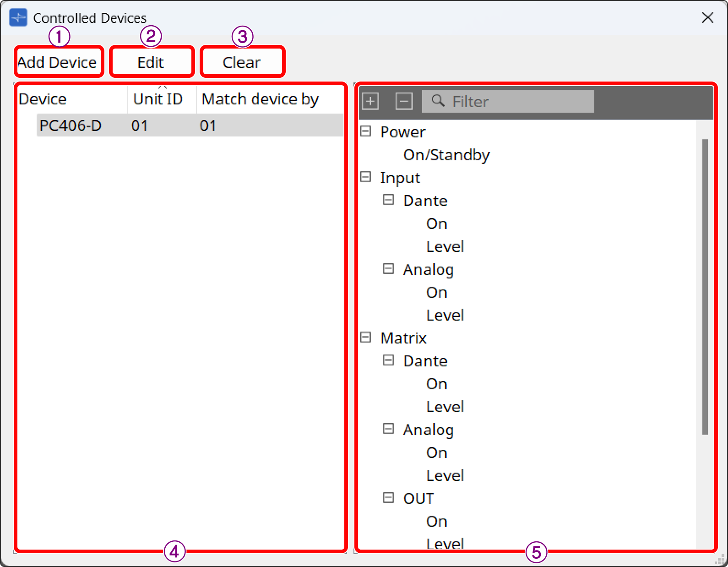The height and width of the screenshot is (567, 728).
Task: Collapse the Dante node under Input
Action: coord(388,200)
